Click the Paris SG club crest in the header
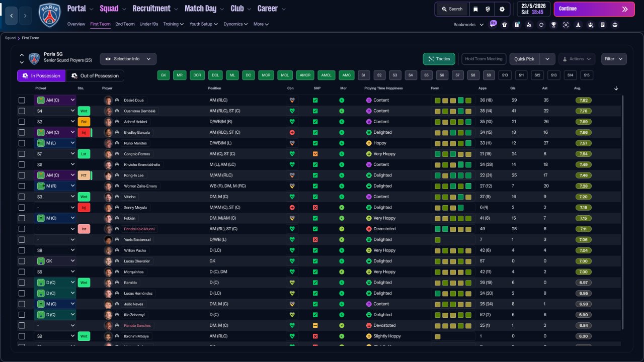The height and width of the screenshot is (362, 644). pos(49,16)
